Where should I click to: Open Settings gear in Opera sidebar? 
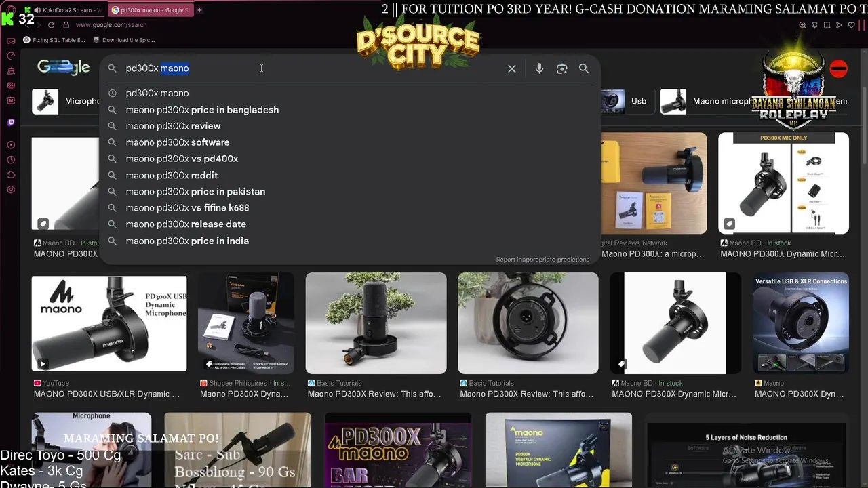11,190
